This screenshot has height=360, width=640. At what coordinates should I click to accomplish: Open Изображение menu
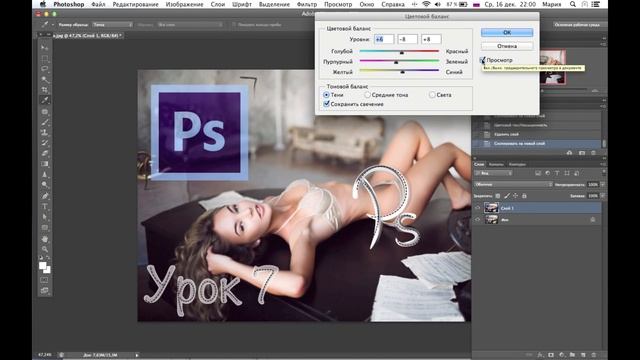click(184, 4)
